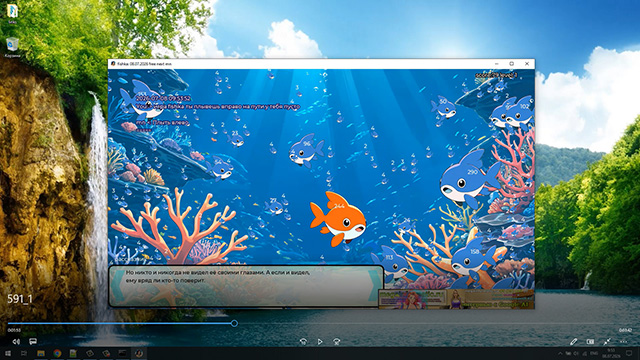Minimize the Fishka game window
This screenshot has height=360, width=640.
(497, 64)
